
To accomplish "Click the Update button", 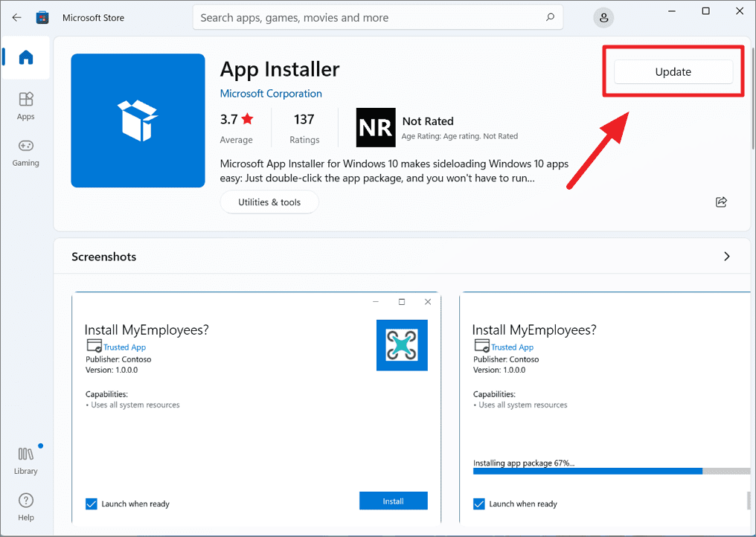I will (673, 72).
